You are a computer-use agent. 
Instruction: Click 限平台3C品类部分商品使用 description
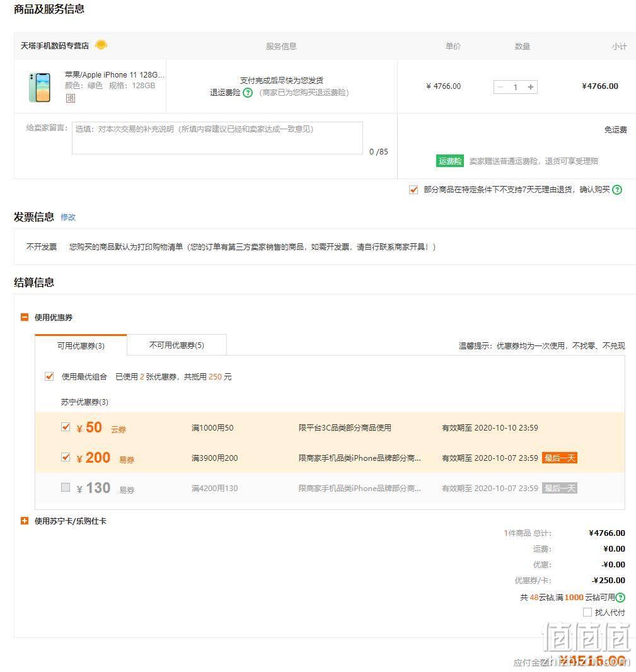click(x=345, y=427)
